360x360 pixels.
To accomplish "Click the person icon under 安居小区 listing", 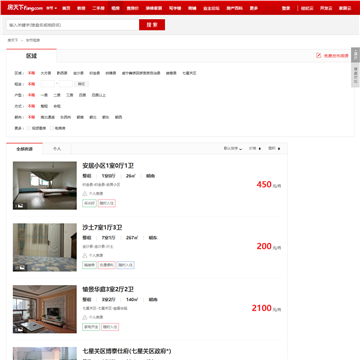I will tap(85, 193).
